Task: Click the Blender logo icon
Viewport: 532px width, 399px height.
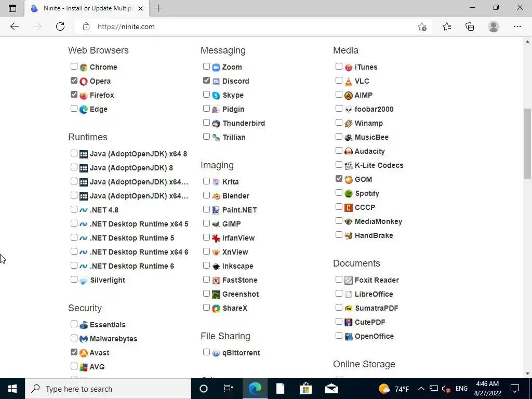Action: tap(216, 196)
